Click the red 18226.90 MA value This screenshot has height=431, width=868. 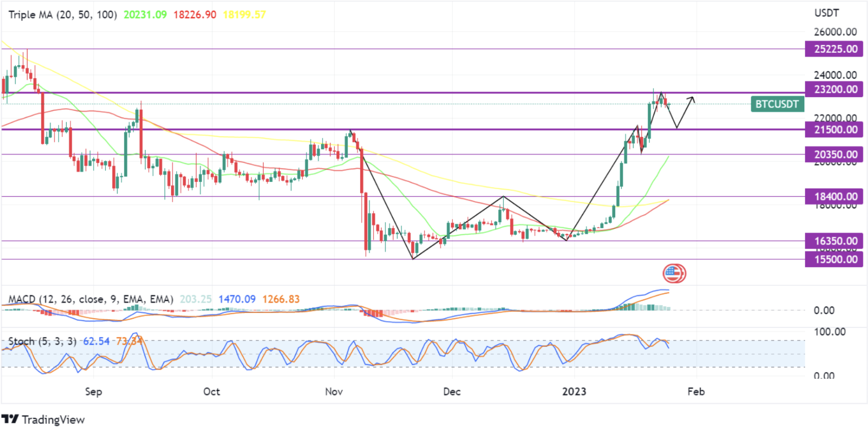click(x=195, y=15)
